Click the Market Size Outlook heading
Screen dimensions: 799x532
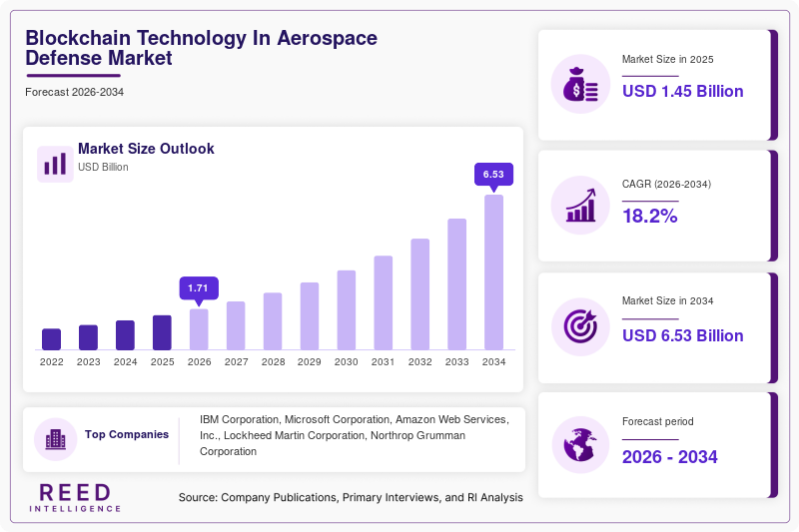coord(146,149)
